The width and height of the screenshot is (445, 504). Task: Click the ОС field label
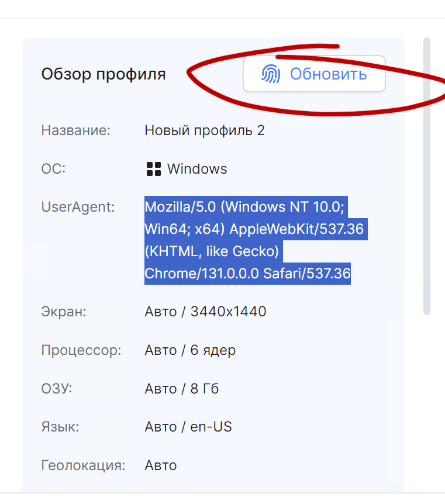tap(53, 170)
